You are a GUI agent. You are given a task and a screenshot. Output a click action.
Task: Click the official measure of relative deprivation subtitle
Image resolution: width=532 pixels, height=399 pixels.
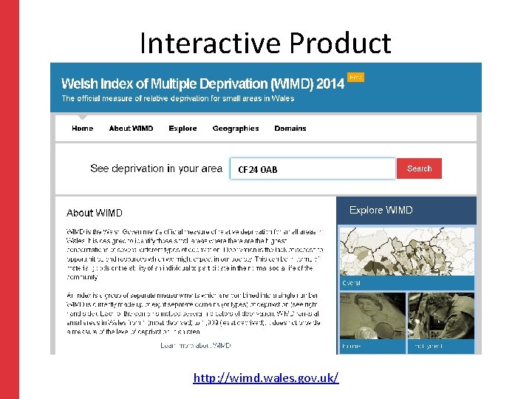[178, 99]
